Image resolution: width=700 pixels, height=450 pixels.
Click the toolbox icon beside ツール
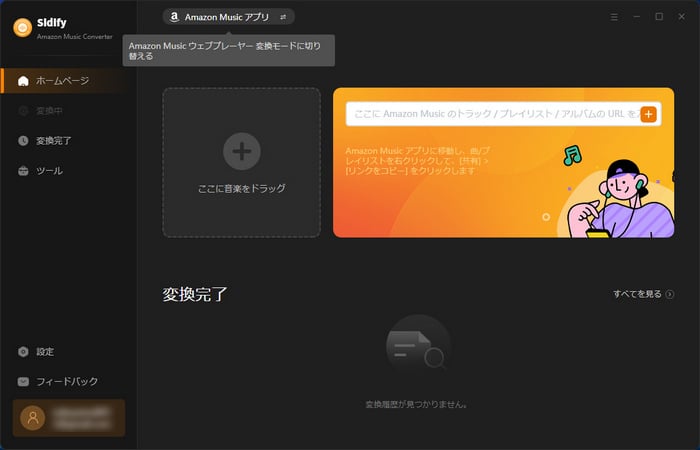pos(23,171)
